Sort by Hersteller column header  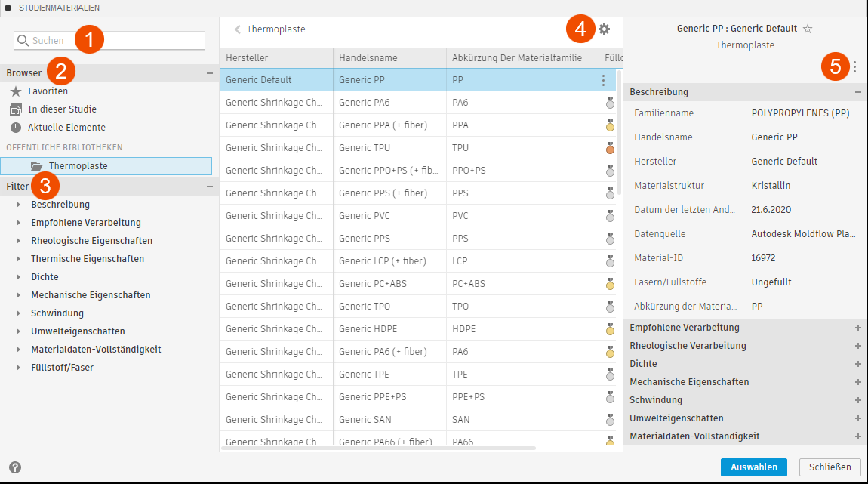[x=276, y=58]
